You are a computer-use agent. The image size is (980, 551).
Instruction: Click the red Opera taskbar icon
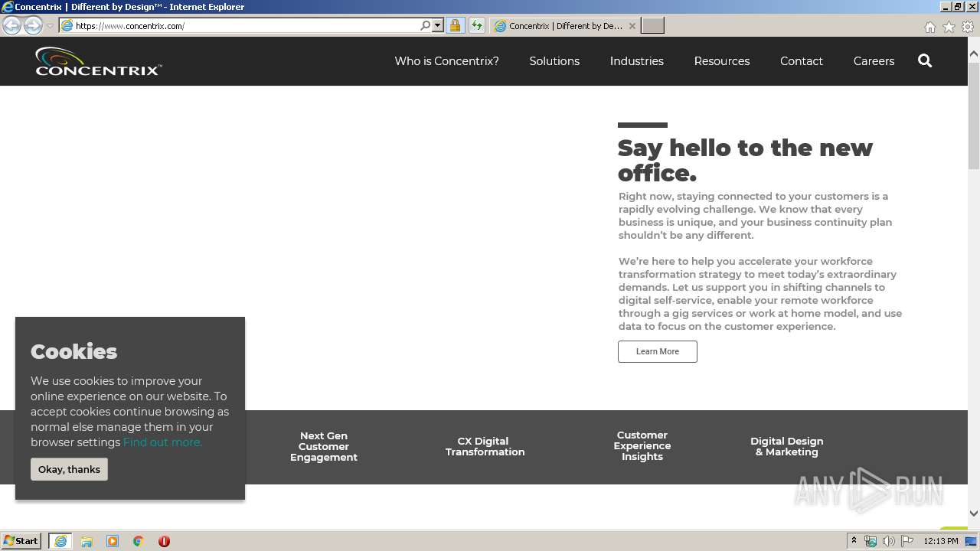(x=164, y=541)
